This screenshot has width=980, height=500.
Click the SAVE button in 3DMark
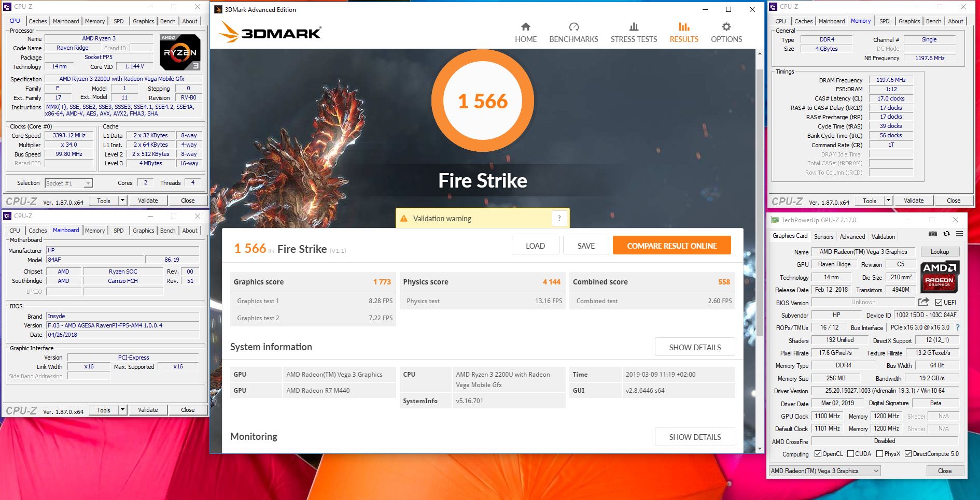pos(586,246)
